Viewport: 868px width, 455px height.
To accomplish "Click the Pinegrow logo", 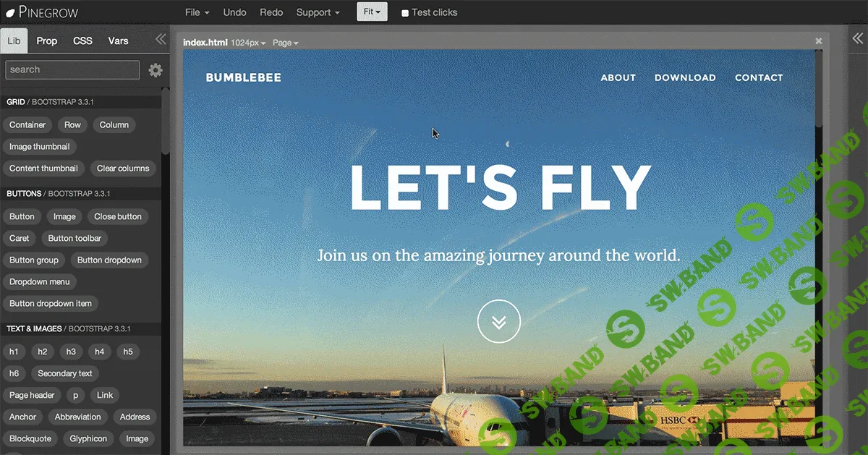I will 42,12.
